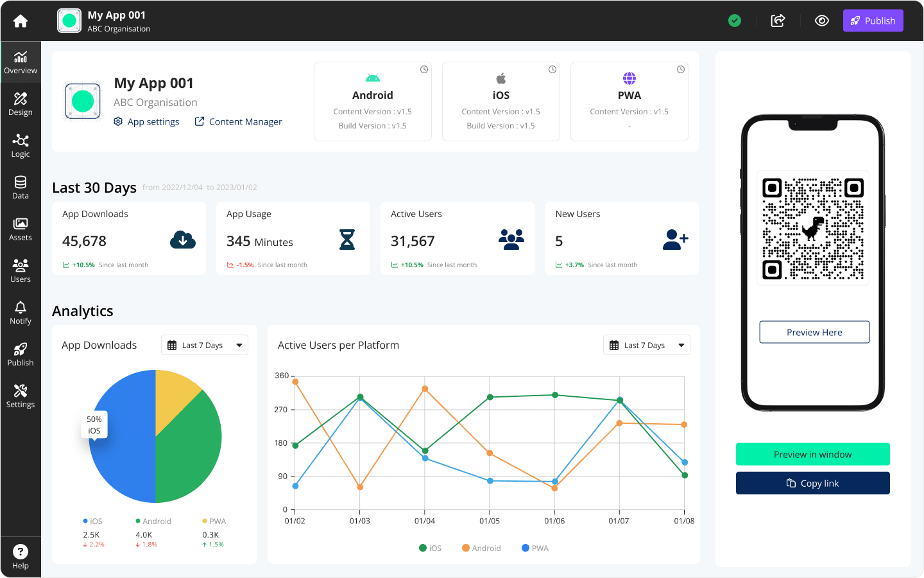Open App Downloads Last 7 Days dropdown

[x=205, y=345]
